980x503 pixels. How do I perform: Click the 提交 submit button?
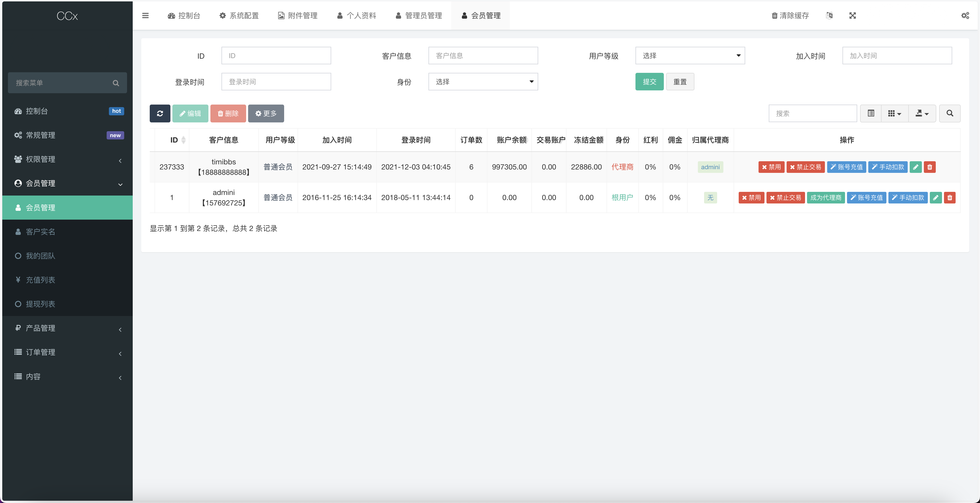649,81
